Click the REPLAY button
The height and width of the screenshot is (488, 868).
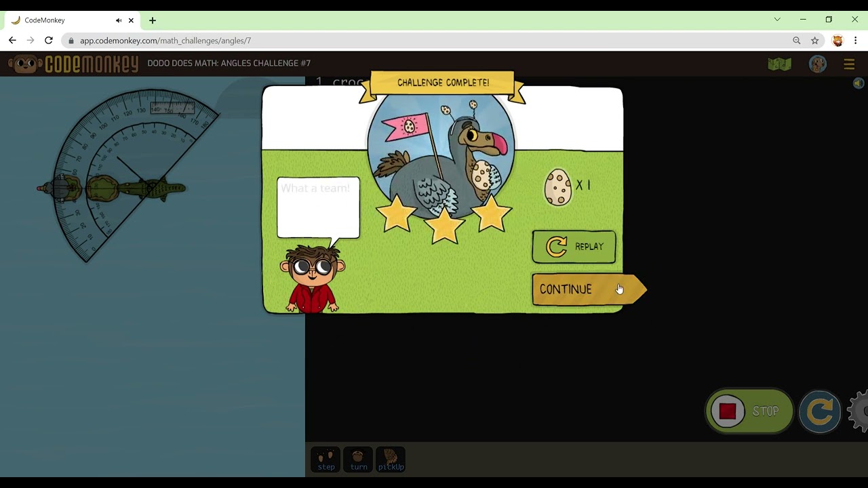click(574, 247)
